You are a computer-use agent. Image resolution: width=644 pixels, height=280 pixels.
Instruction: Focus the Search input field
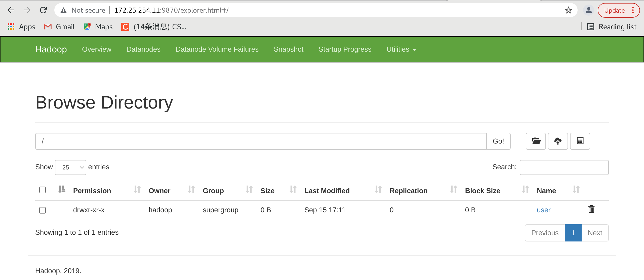tap(564, 167)
